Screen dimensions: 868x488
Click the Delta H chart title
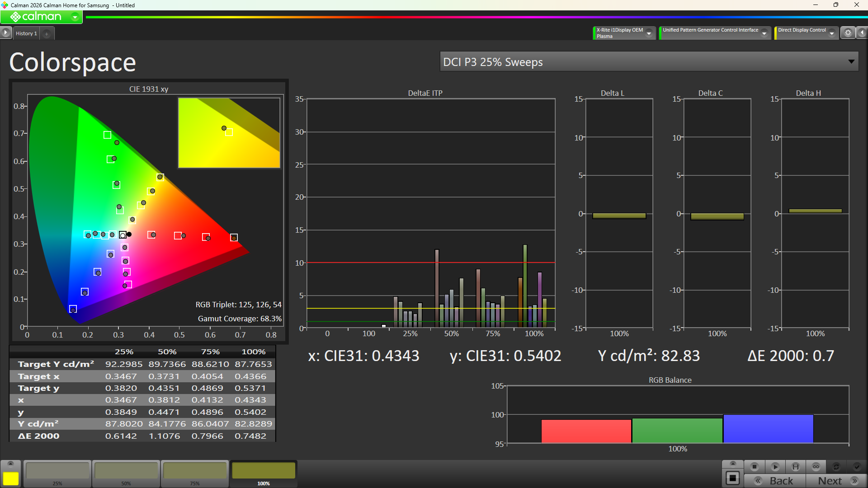[808, 93]
